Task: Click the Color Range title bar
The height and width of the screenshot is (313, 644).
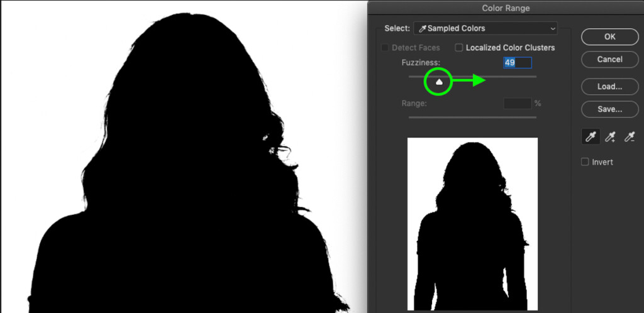Action: [506, 8]
